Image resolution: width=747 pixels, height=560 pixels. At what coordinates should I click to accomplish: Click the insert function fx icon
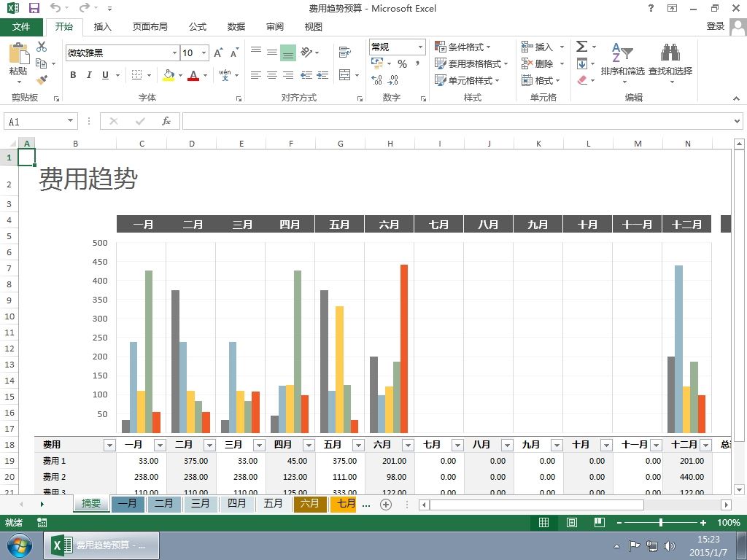point(166,122)
